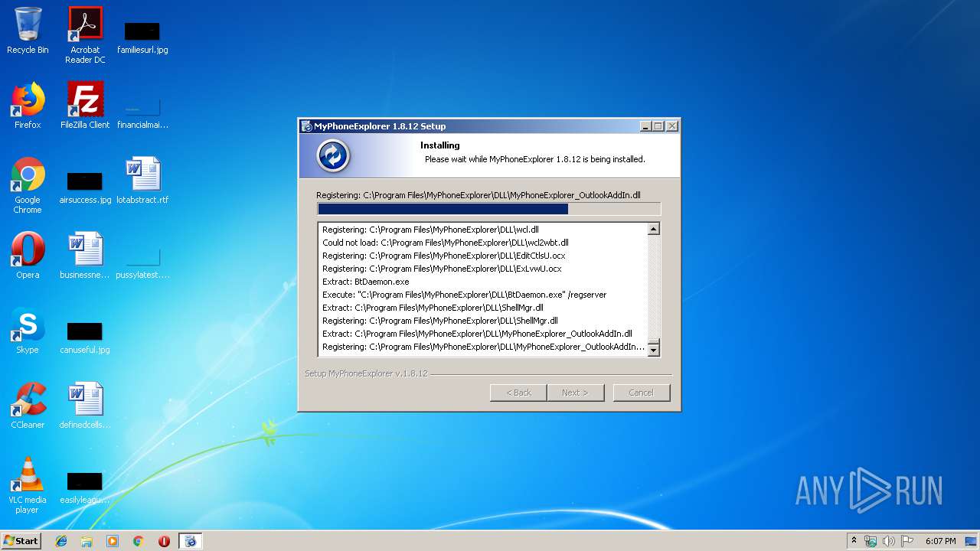Select log line 'Extract: BtDaemon.exe'
Viewport: 980px width, 551px height.
click(x=366, y=282)
